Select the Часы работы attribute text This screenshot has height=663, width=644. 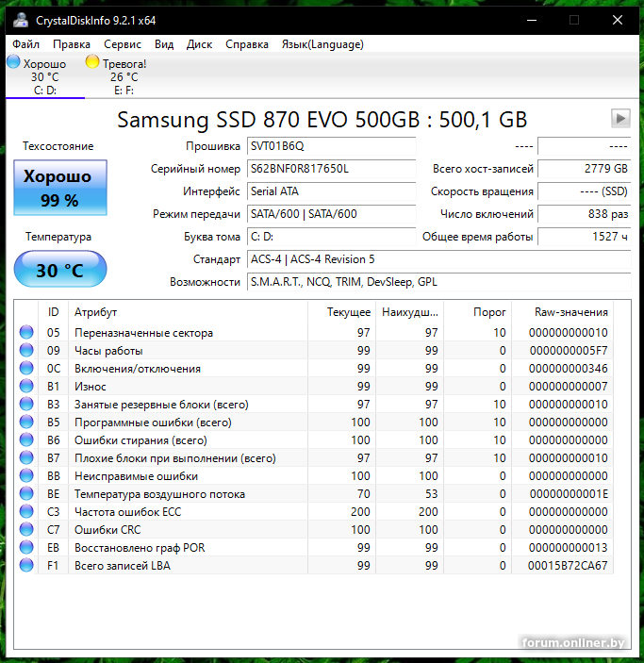tap(108, 351)
